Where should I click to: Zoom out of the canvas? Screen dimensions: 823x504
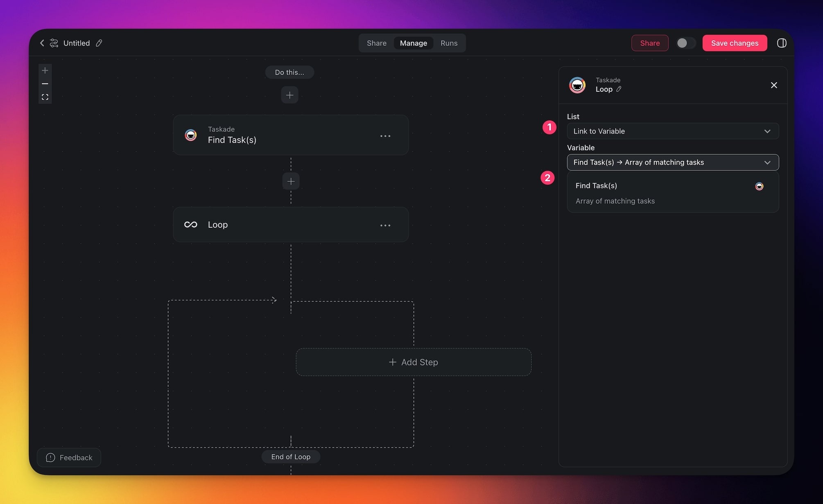pyautogui.click(x=45, y=84)
